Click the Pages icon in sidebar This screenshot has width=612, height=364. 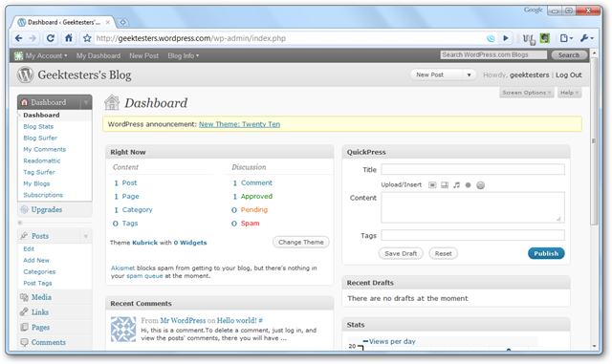pos(24,327)
